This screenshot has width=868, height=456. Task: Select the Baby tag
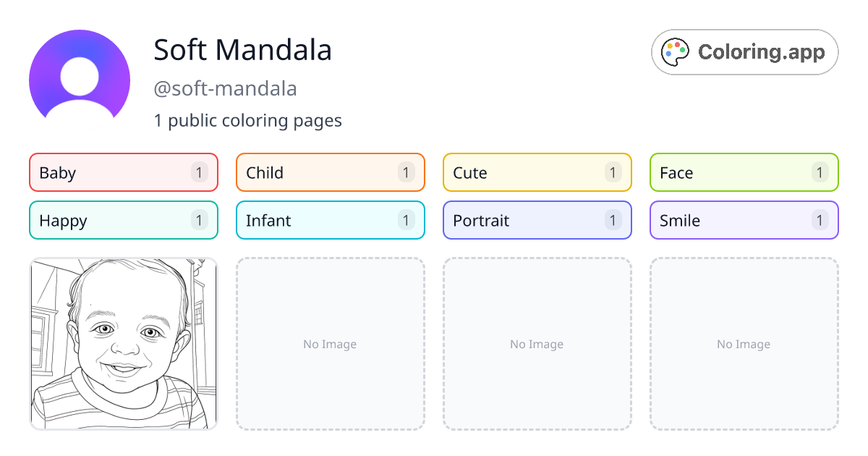coord(124,172)
